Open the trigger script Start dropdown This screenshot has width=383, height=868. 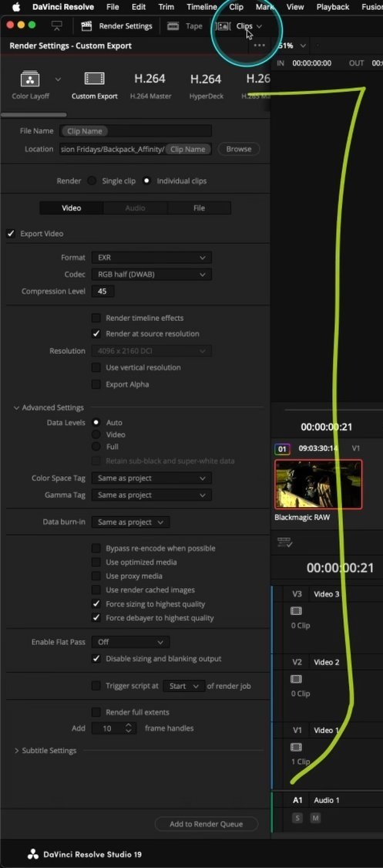click(x=184, y=686)
